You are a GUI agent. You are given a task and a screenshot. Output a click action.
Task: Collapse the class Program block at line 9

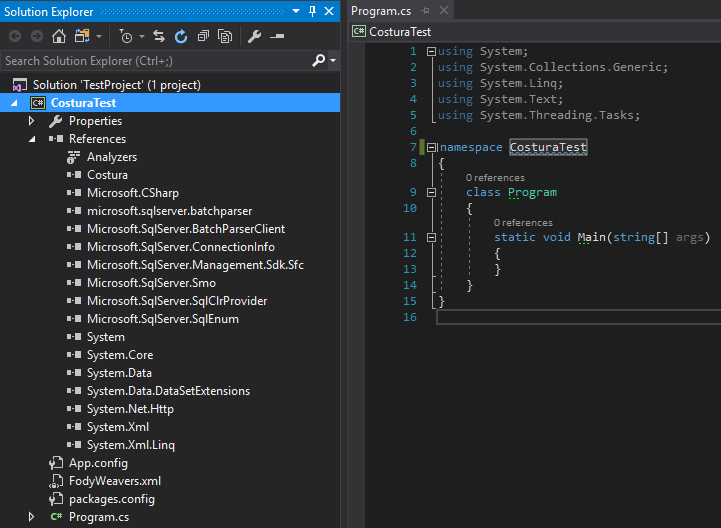pos(431,192)
